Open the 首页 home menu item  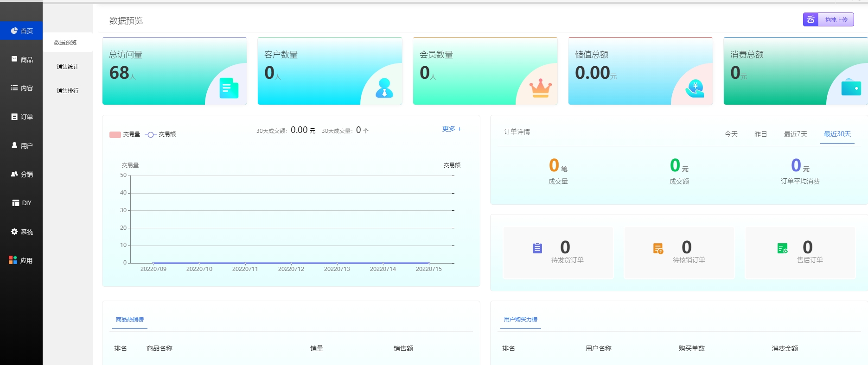[21, 31]
